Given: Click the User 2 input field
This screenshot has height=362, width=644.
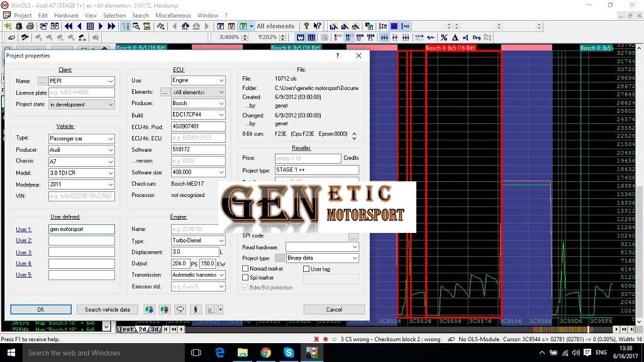Looking at the screenshot, I should (x=81, y=240).
